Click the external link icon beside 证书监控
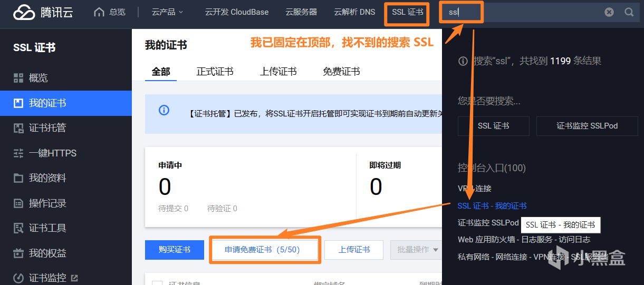 tap(74, 278)
